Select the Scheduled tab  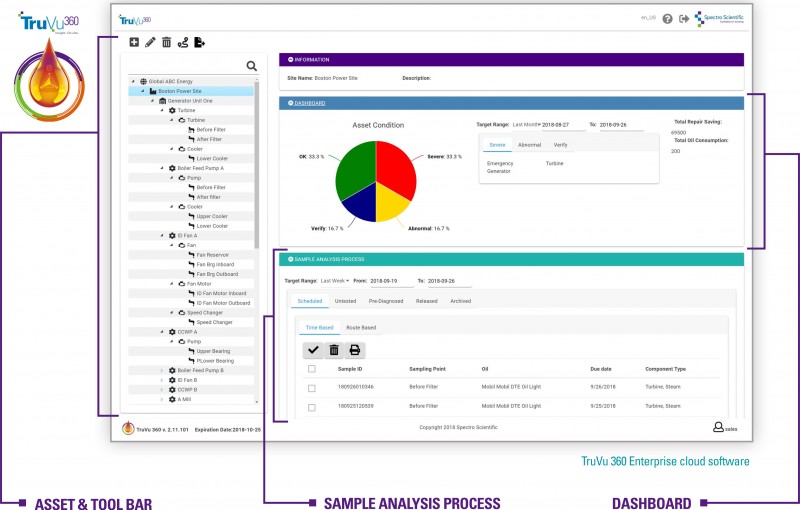coord(310,301)
